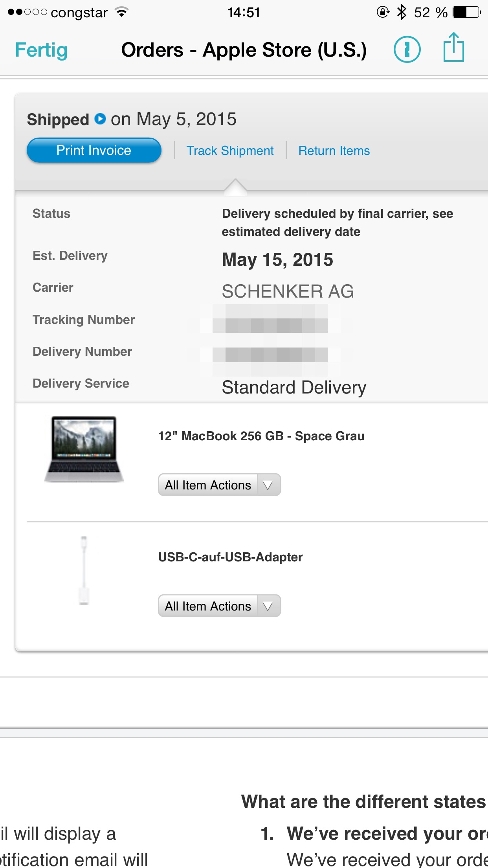
Task: Tap the Bluetooth status icon
Action: tap(402, 12)
